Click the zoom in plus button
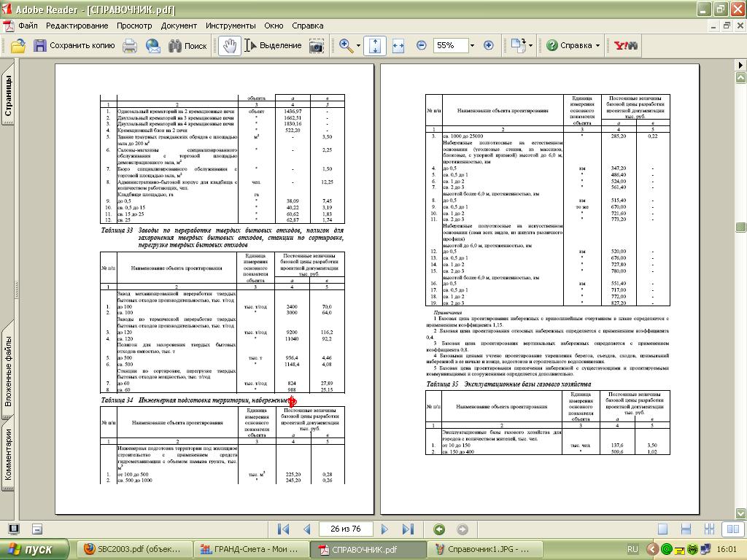Screen dimensions: 747x560 488,46
